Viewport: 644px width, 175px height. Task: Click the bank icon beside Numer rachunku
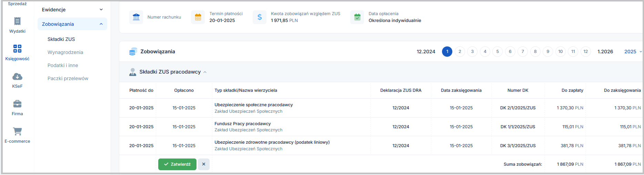tap(136, 17)
